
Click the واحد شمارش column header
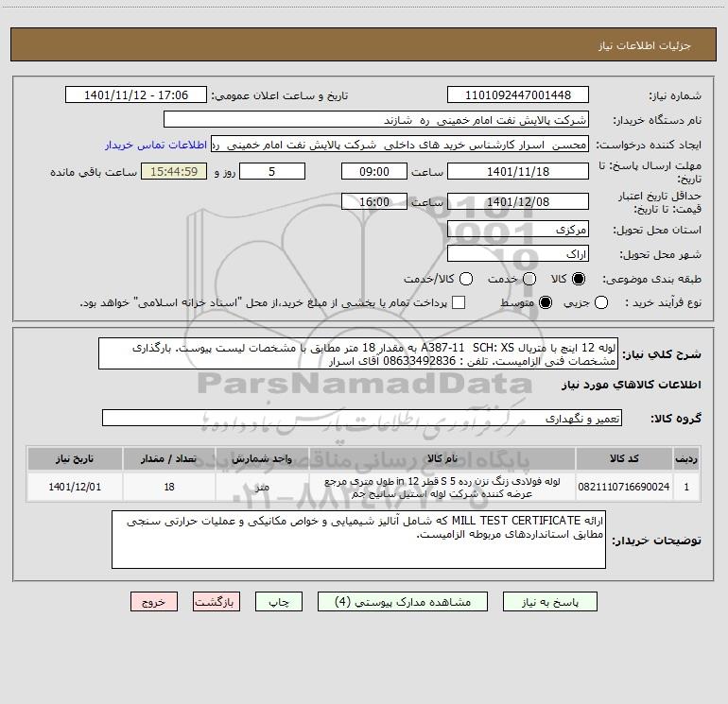click(262, 458)
